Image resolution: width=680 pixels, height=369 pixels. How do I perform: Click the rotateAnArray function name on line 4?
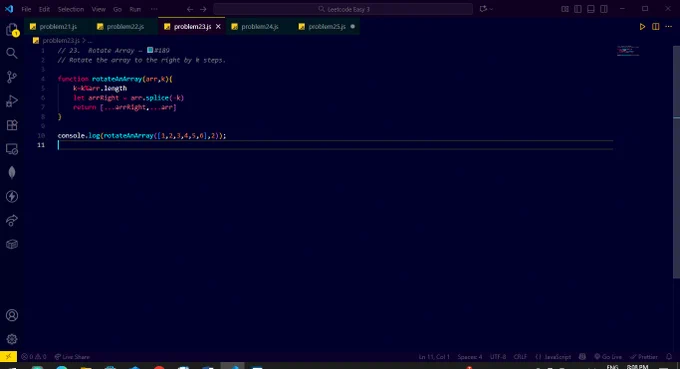(117, 79)
